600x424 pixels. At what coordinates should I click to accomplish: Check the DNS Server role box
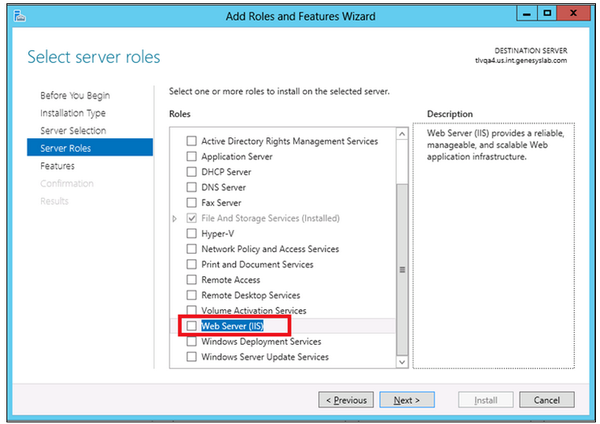(191, 187)
